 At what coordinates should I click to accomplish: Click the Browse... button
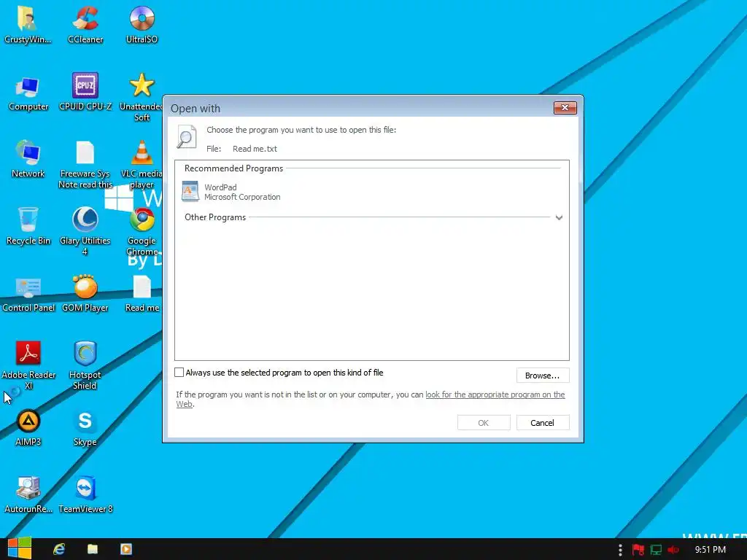click(x=543, y=376)
